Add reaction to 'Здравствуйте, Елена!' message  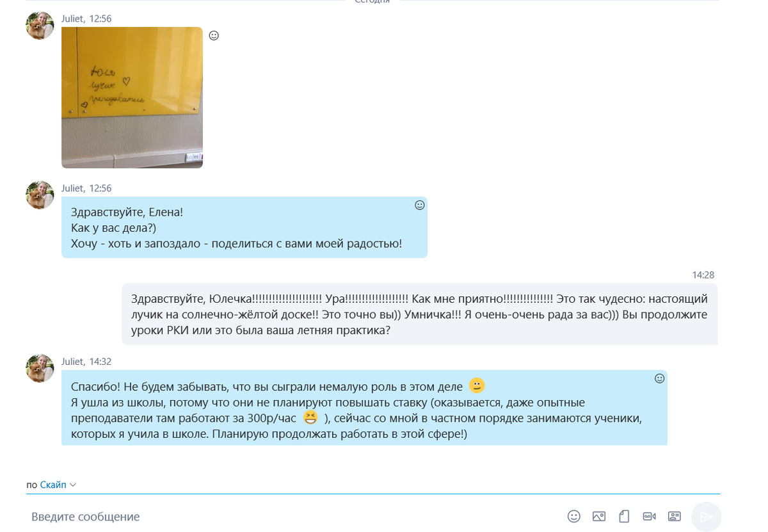pyautogui.click(x=420, y=206)
